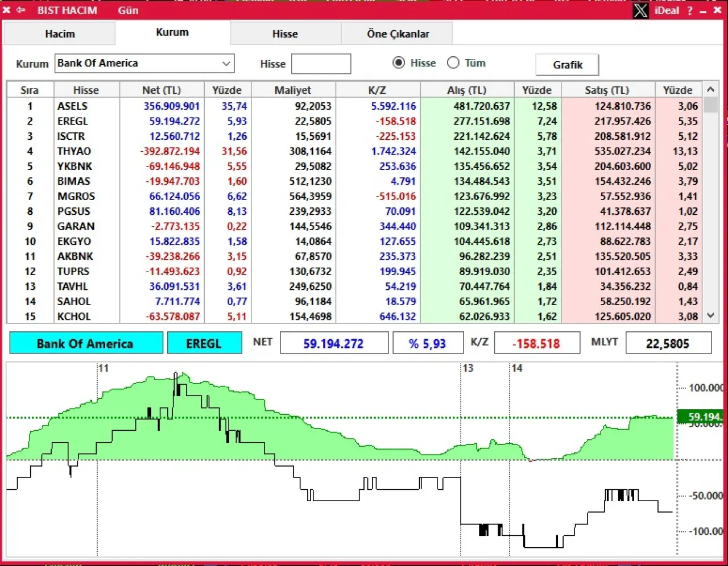Click the day 14 marker on chart
Screen dimensions: 728x566
coord(516,368)
